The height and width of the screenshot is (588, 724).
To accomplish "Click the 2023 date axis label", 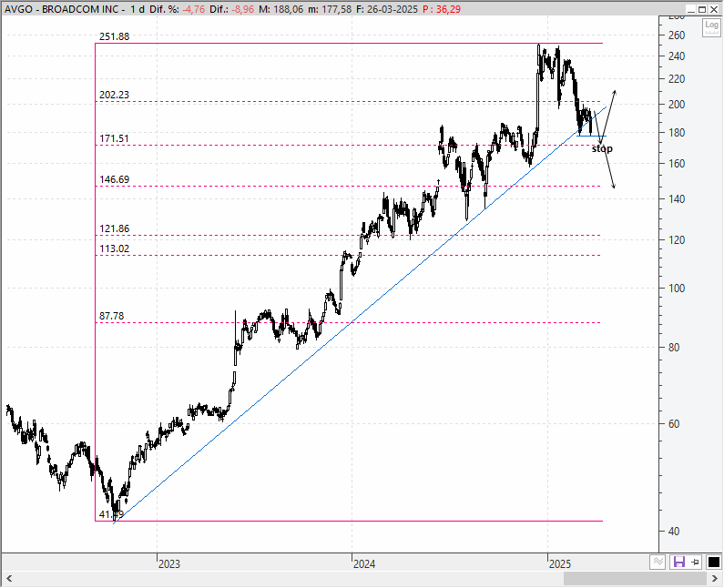I will pos(169,564).
